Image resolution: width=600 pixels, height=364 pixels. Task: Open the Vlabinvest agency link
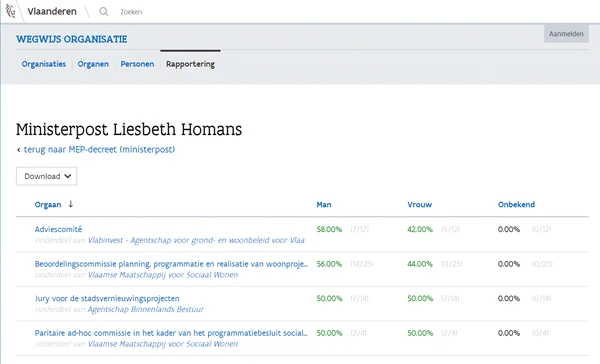196,240
